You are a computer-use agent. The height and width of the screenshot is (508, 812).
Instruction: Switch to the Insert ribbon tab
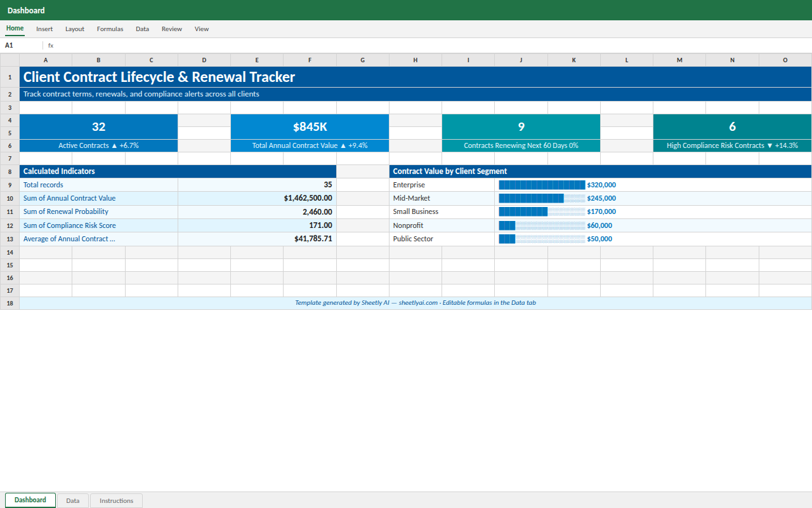44,29
